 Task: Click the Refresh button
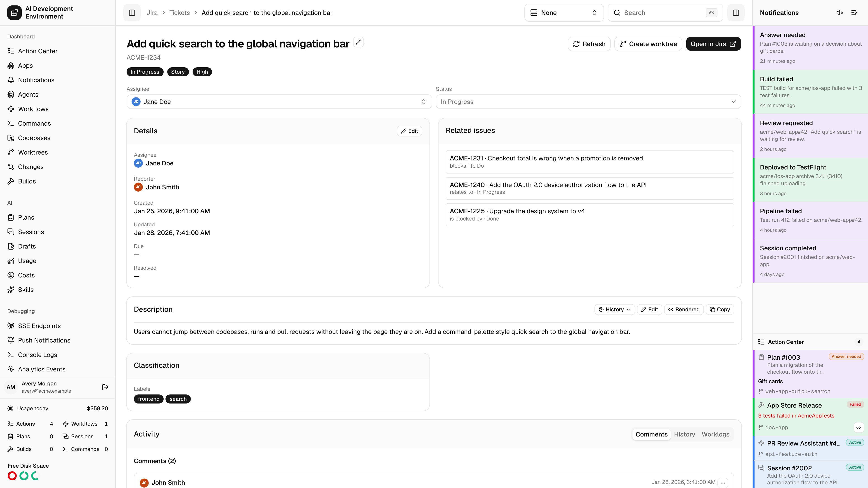coord(589,44)
